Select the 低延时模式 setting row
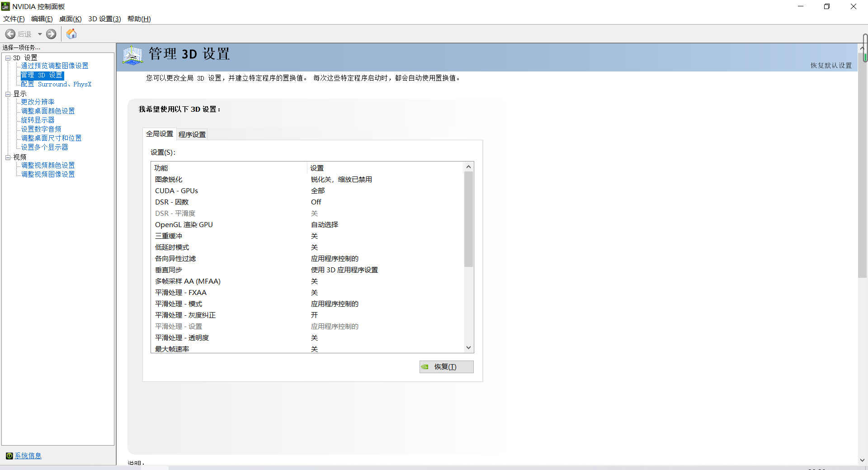Viewport: 868px width, 470px height. pyautogui.click(x=308, y=247)
